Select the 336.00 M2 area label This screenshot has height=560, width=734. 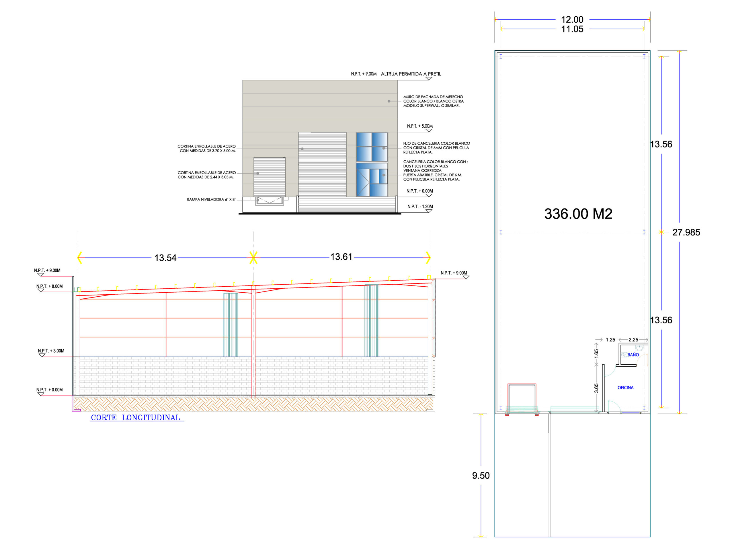(578, 214)
